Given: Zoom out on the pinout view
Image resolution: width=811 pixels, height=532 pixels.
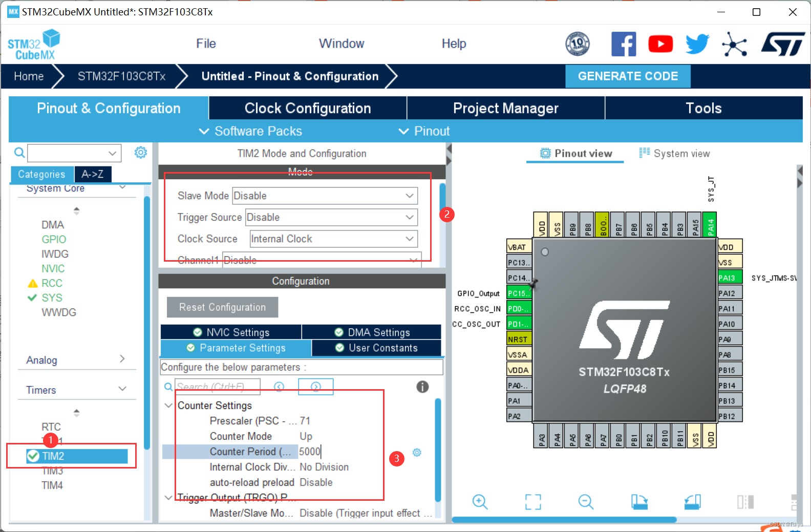Looking at the screenshot, I should click(586, 502).
